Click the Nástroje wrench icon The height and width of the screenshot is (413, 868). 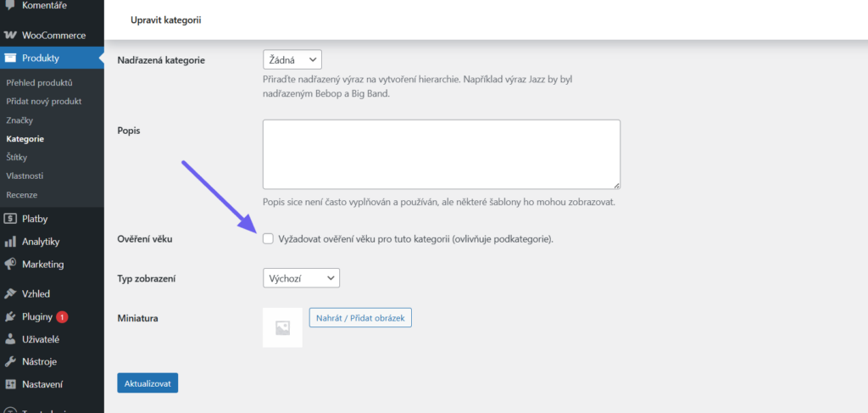pyautogui.click(x=10, y=362)
